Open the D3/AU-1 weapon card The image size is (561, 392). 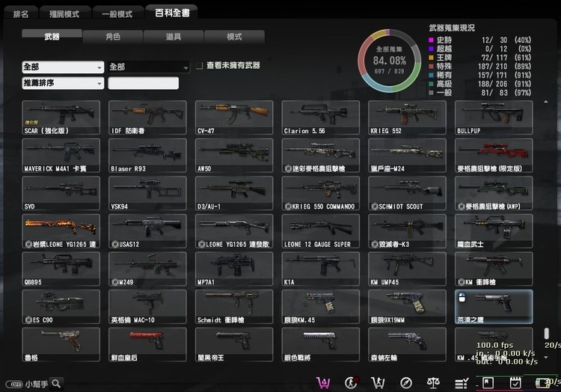click(234, 194)
